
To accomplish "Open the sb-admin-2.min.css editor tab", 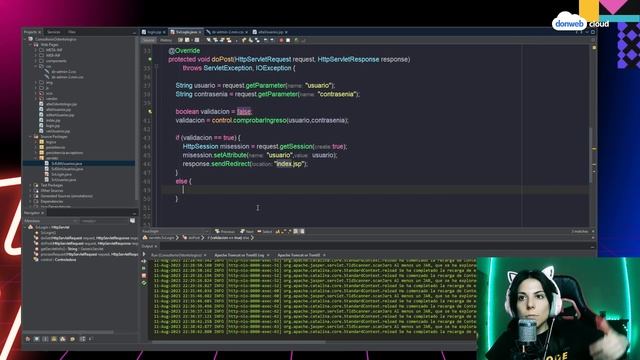I will tap(227, 32).
